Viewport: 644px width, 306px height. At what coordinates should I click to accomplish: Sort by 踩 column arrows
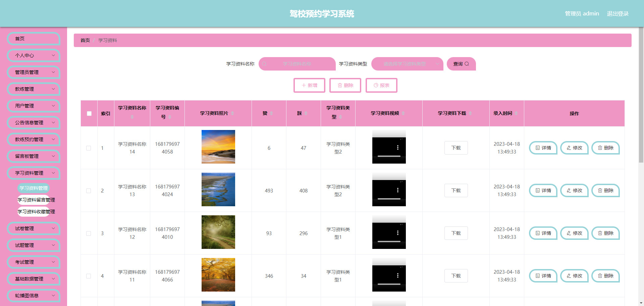point(306,114)
